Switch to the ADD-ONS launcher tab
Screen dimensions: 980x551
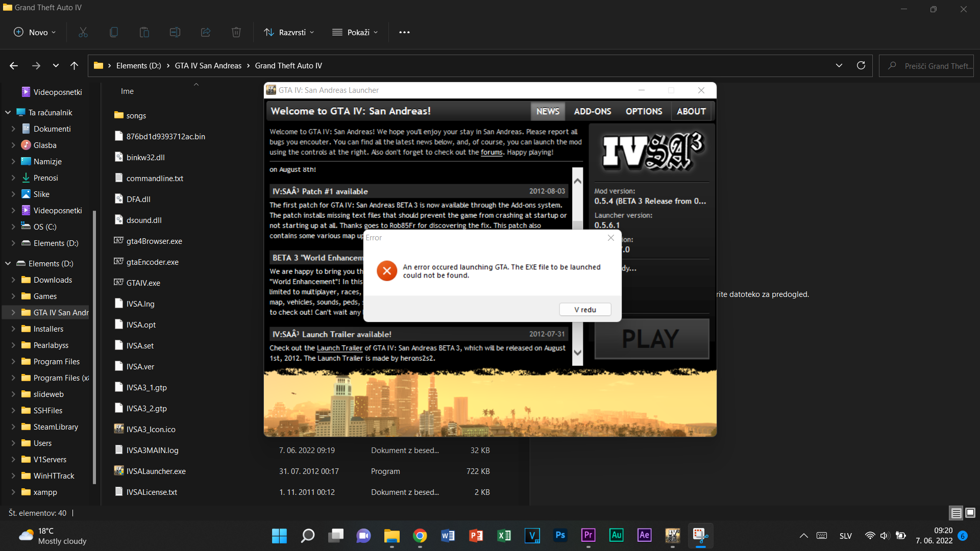coord(592,111)
